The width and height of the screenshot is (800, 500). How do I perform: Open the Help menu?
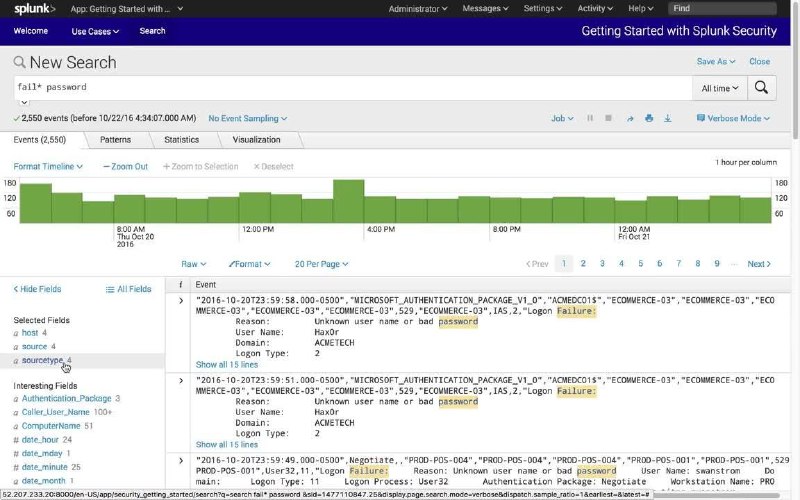click(x=641, y=9)
